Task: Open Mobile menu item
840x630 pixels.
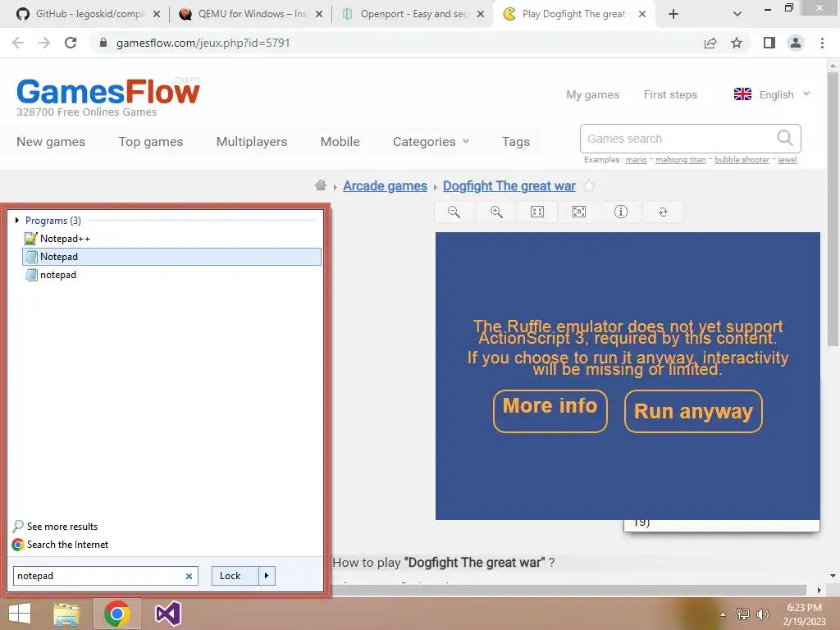Action: 340,141
